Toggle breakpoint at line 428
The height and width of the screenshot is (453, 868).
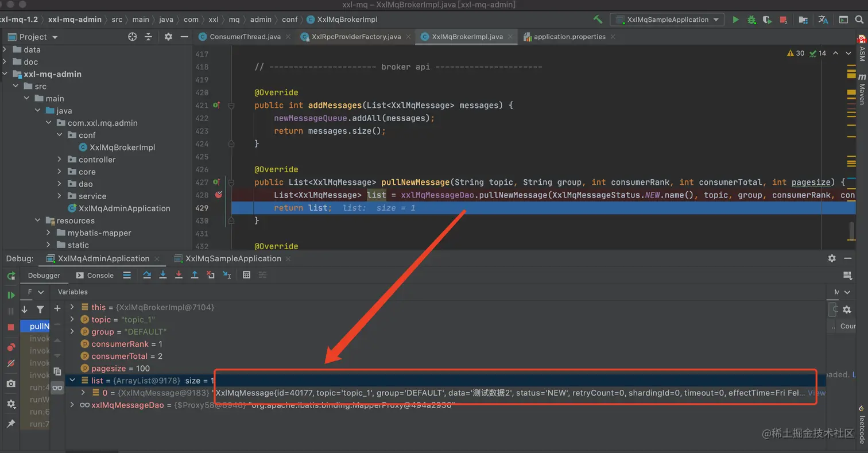(x=219, y=195)
